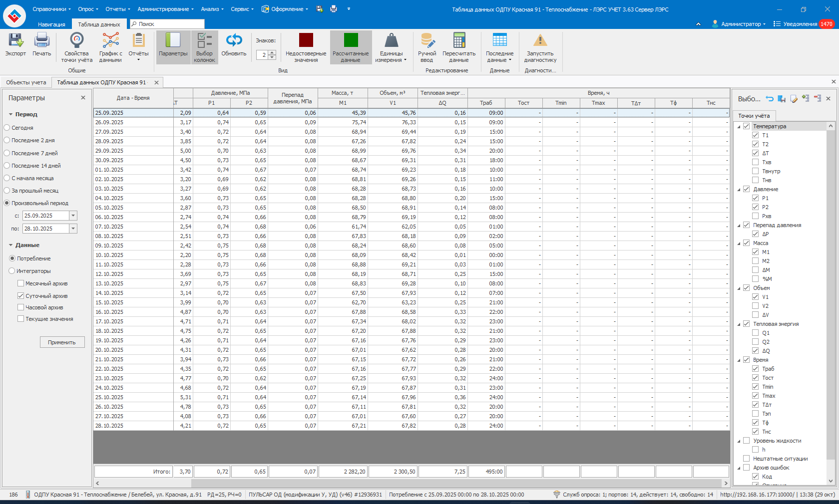Run Запустить диагностику warning icon
The height and width of the screenshot is (504, 839).
[x=540, y=41]
